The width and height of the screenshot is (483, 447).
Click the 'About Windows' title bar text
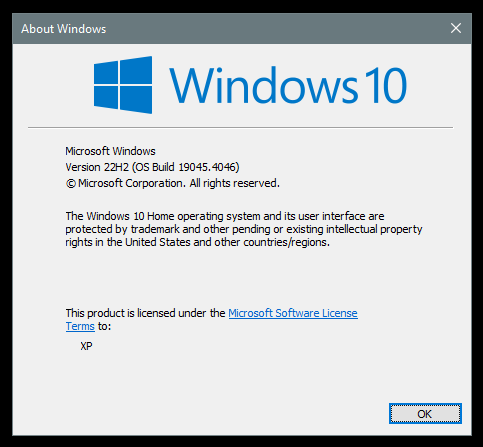[x=64, y=29]
